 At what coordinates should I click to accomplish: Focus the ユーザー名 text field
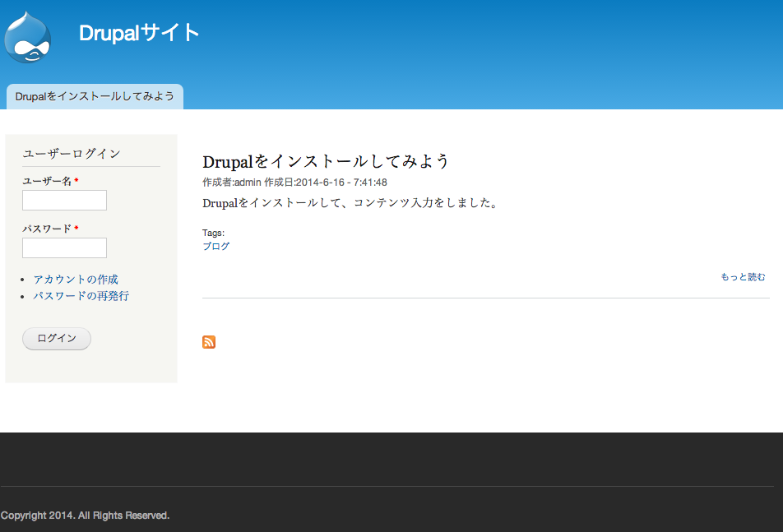64,201
